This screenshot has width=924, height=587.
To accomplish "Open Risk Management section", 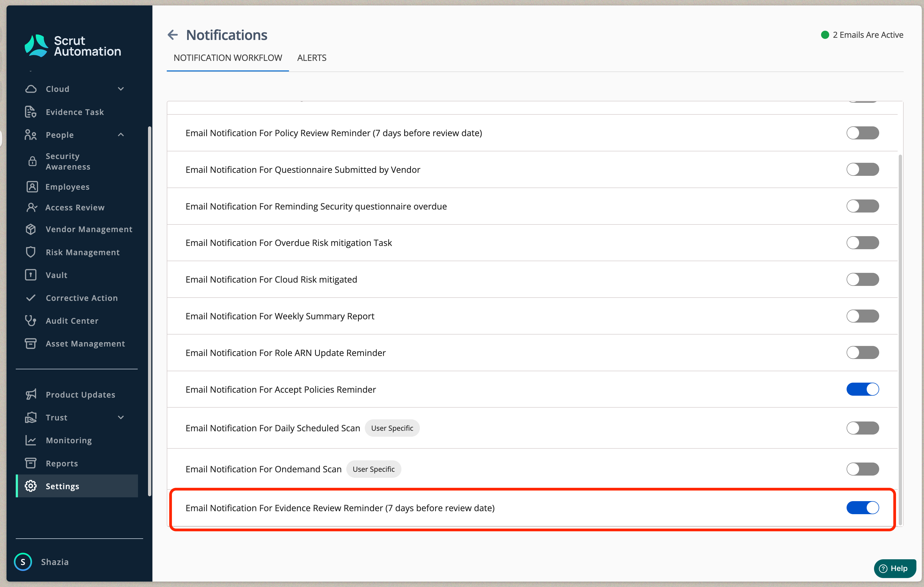I will click(x=83, y=252).
